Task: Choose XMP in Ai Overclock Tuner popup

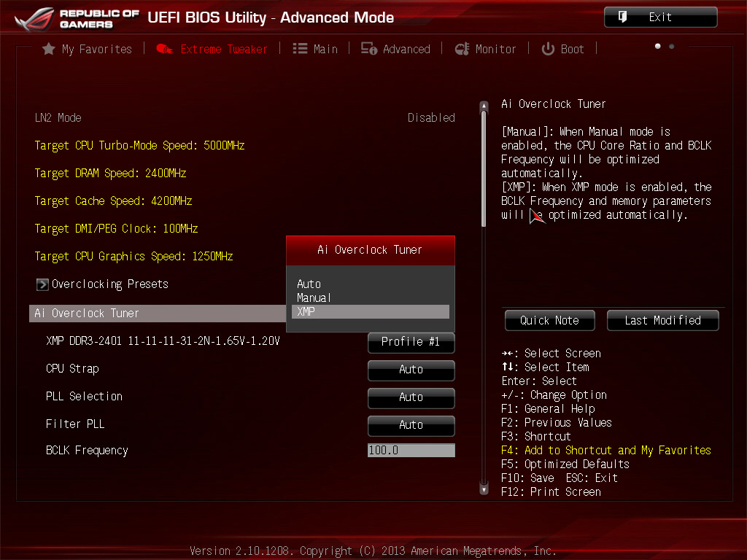Action: coord(370,311)
